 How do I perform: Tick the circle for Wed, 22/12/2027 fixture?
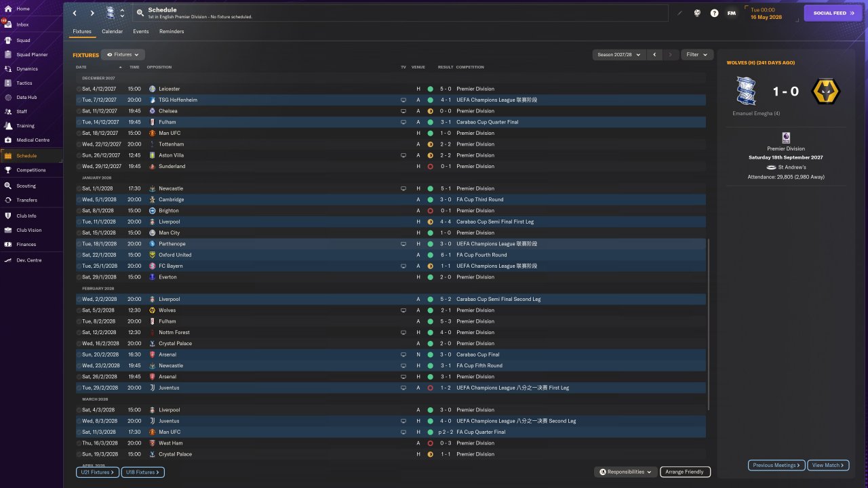tap(79, 144)
